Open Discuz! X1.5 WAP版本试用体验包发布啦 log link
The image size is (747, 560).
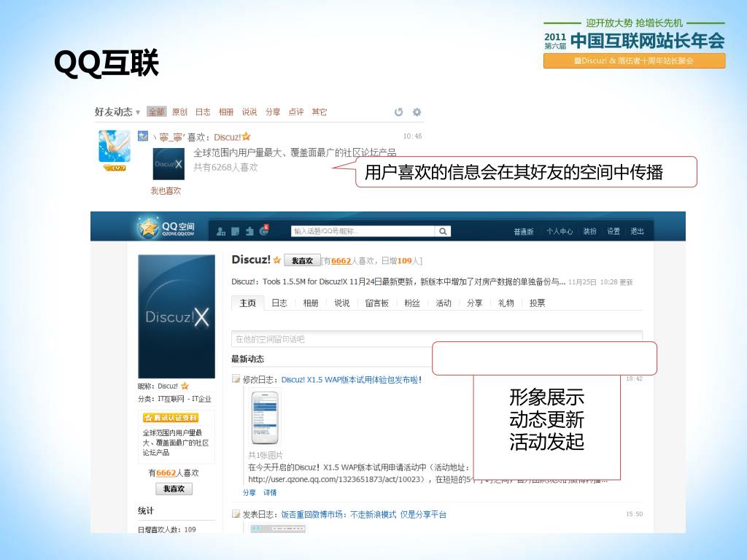(351, 379)
